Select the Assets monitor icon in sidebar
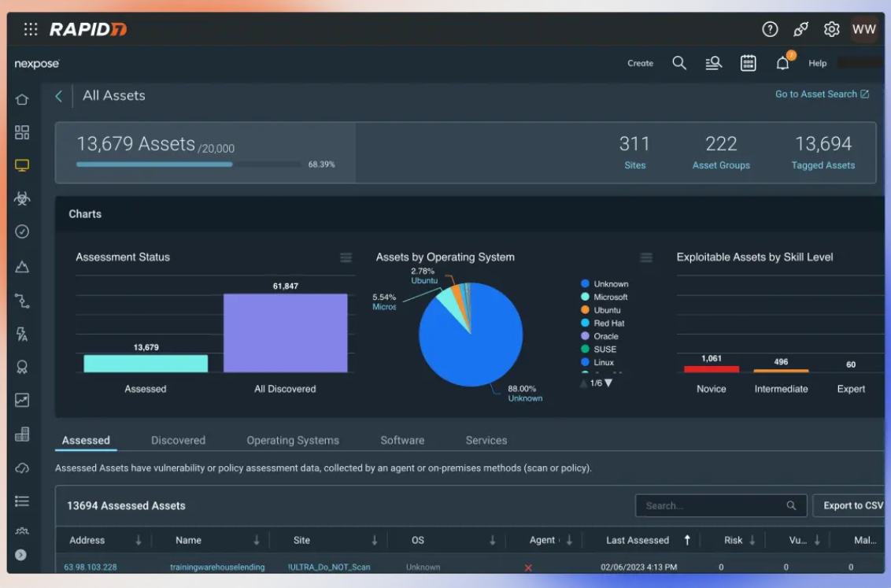The image size is (891, 588). (x=22, y=165)
